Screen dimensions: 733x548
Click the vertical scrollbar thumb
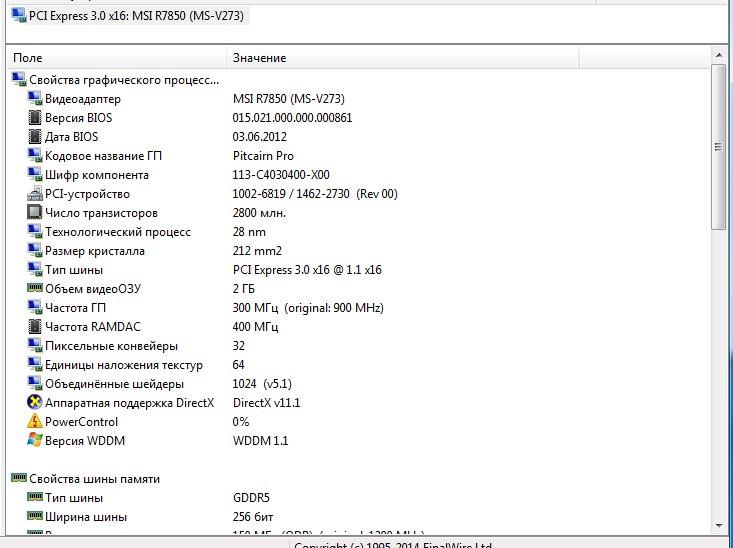tap(719, 147)
